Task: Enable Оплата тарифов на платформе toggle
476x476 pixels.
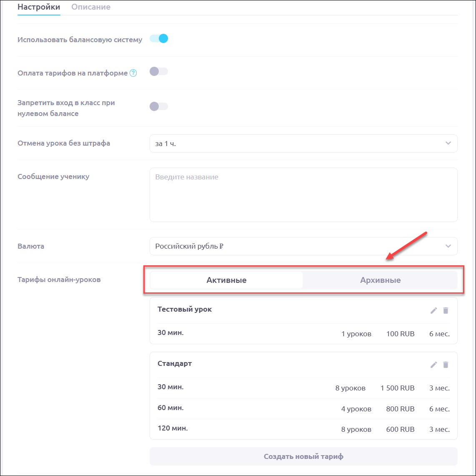Action: pos(159,72)
